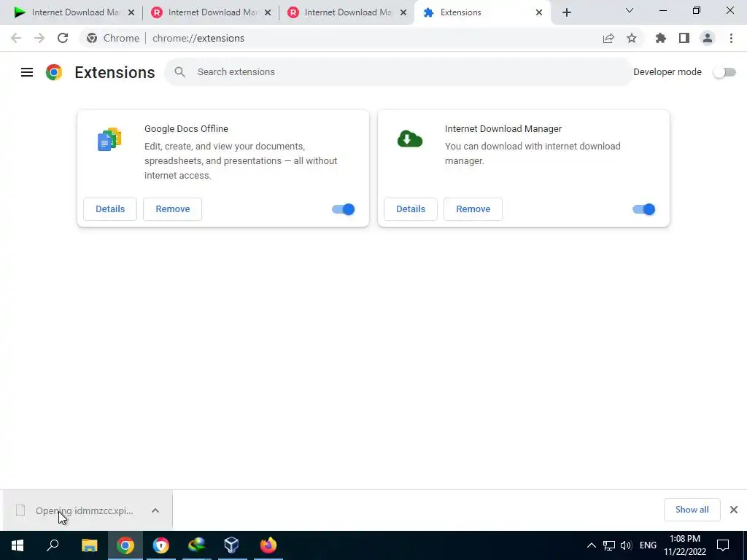Open the clock and date in taskbar

[x=685, y=545]
